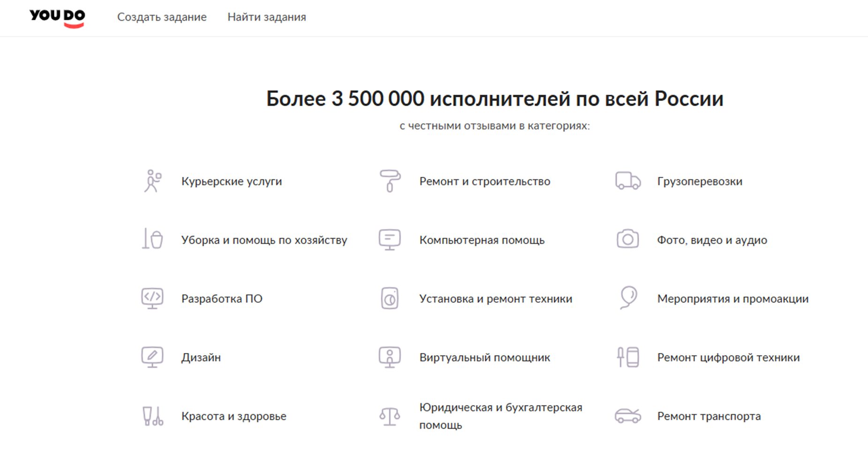868x460 pixels.
Task: Open the Грузоперевозки category link
Action: point(700,181)
